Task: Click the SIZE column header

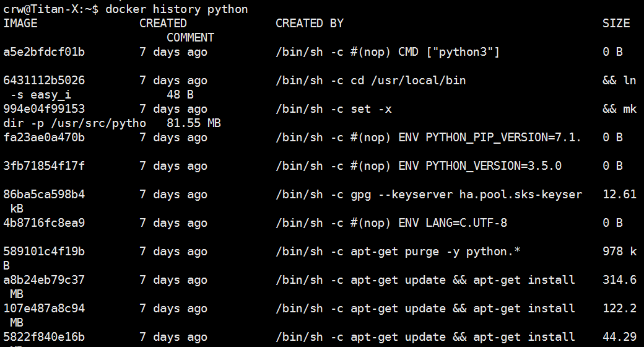Action: (x=616, y=24)
